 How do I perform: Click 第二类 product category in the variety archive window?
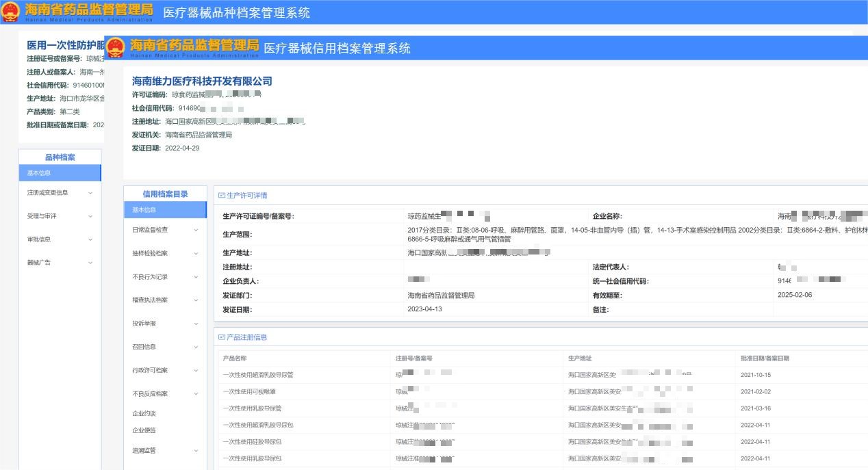[x=70, y=112]
